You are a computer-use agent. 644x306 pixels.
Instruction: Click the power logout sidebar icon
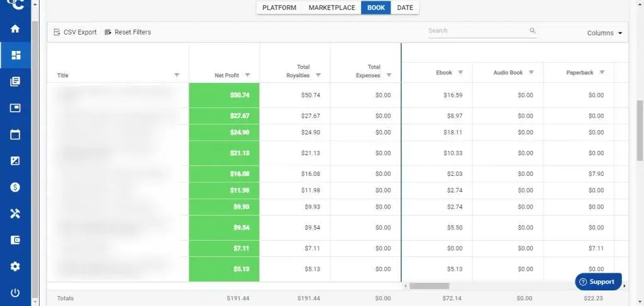coord(15,293)
